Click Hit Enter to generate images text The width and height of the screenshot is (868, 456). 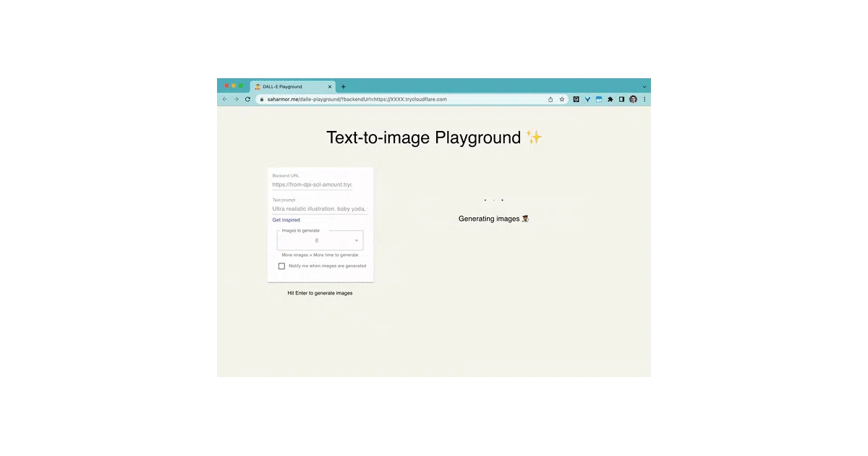(320, 293)
